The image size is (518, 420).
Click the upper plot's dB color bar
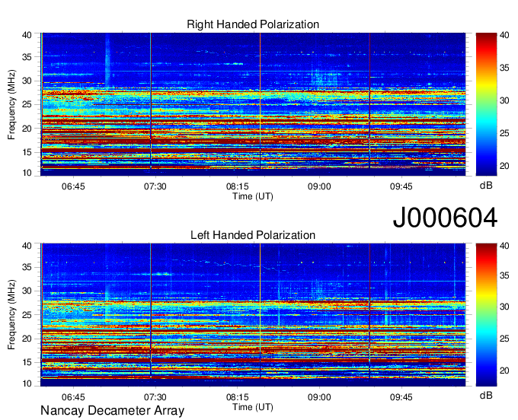pyautogui.click(x=486, y=104)
